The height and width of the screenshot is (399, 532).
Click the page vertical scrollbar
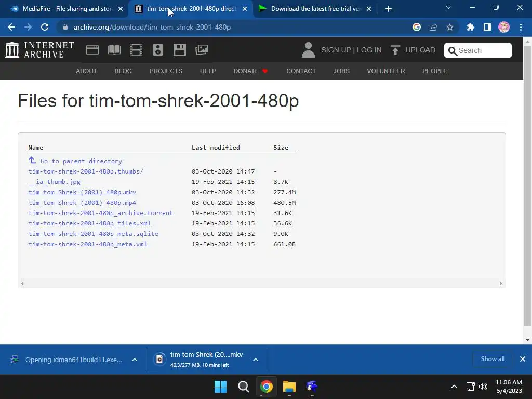pyautogui.click(x=527, y=186)
